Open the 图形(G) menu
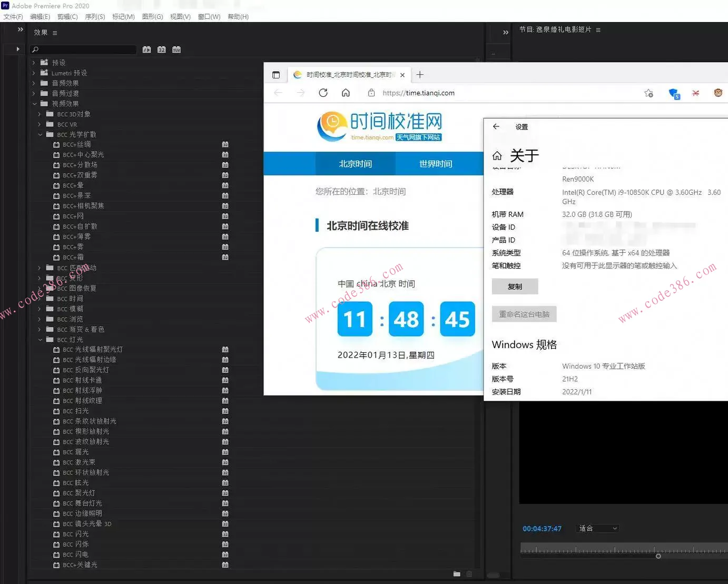The width and height of the screenshot is (728, 584). pos(152,17)
